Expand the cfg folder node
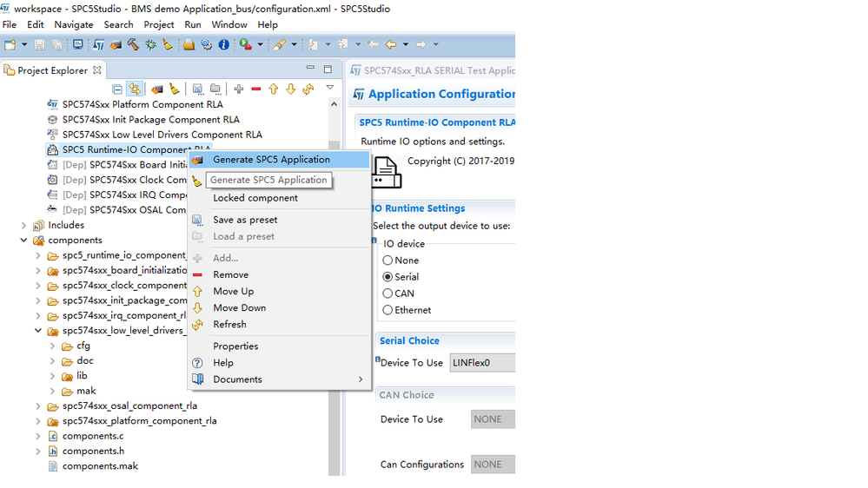 coord(53,346)
